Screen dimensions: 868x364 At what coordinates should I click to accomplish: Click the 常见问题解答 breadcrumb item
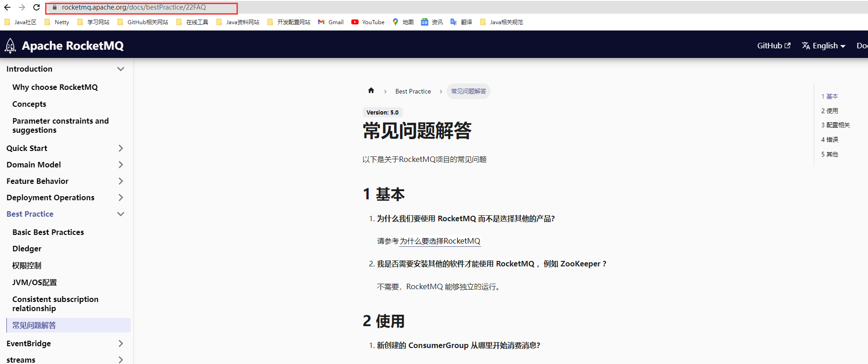468,91
